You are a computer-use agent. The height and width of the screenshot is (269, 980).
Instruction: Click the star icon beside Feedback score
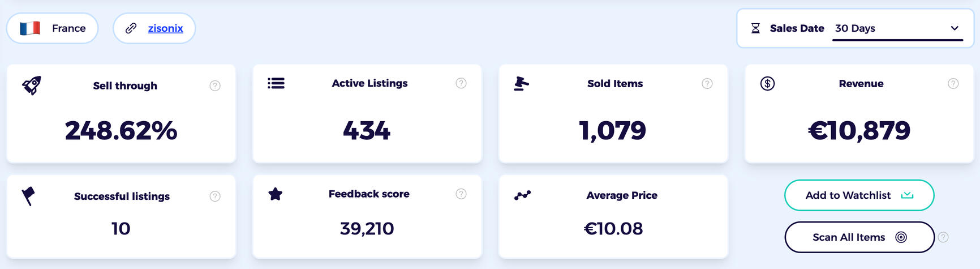276,194
